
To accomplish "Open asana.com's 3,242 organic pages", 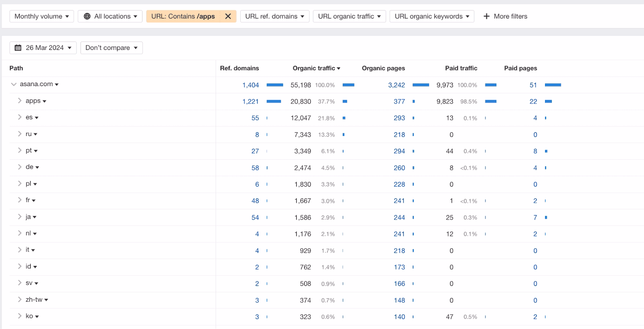I will coord(396,85).
